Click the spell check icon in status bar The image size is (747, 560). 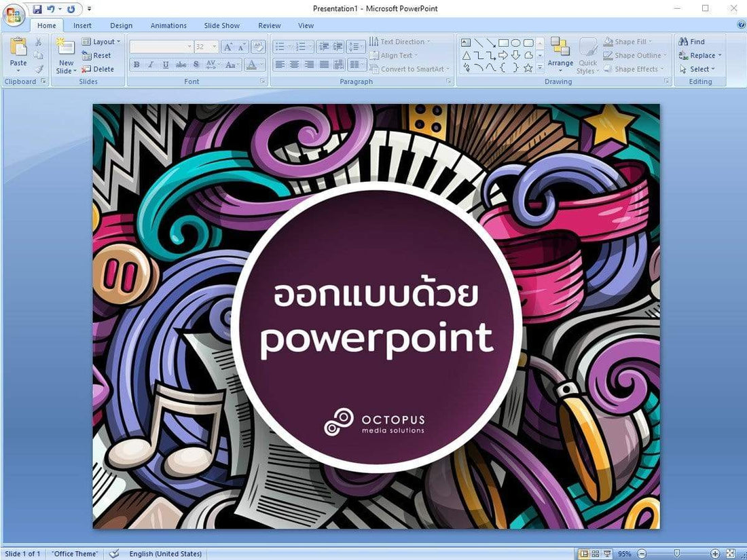(x=114, y=554)
